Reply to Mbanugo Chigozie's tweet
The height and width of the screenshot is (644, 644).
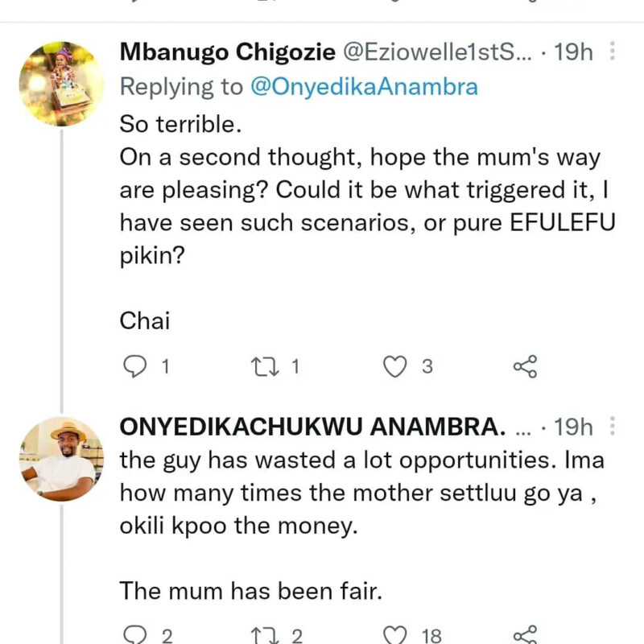pyautogui.click(x=134, y=367)
